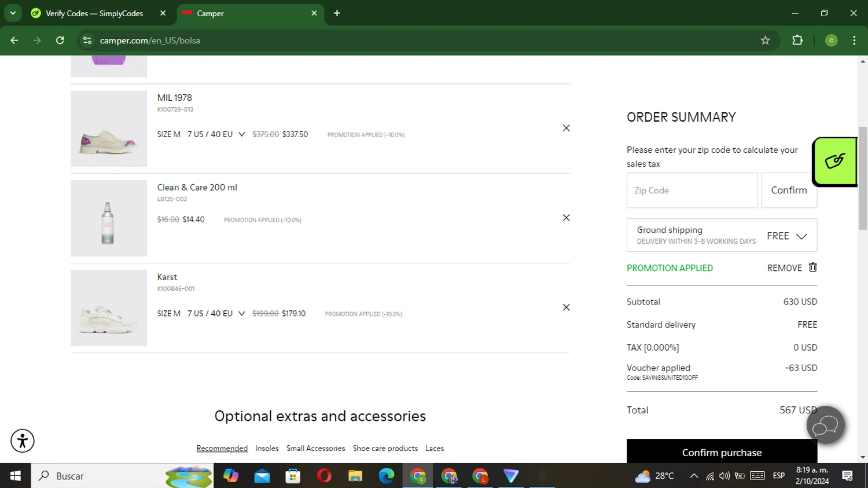
Task: Switch to Verify Codes — SimplyCodes tab
Action: coord(94,13)
